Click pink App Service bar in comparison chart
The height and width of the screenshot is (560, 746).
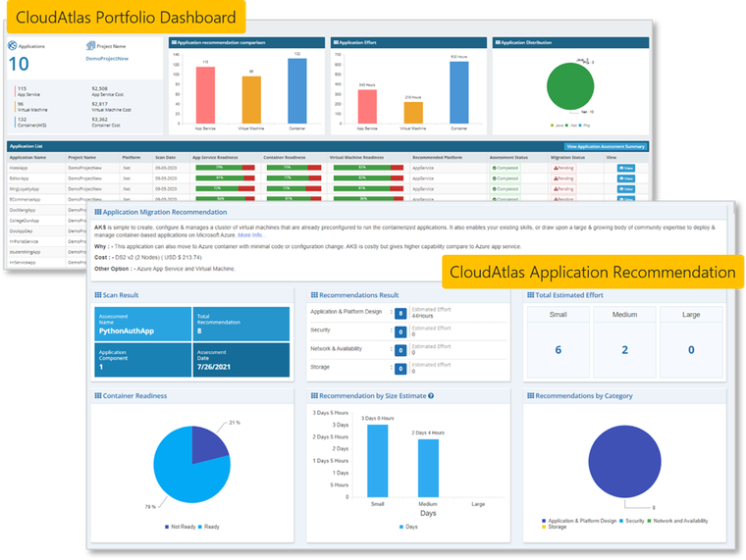[x=205, y=95]
